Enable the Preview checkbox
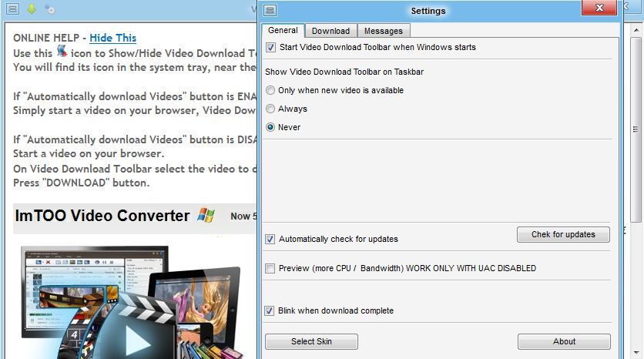644x359 pixels. coord(270,268)
